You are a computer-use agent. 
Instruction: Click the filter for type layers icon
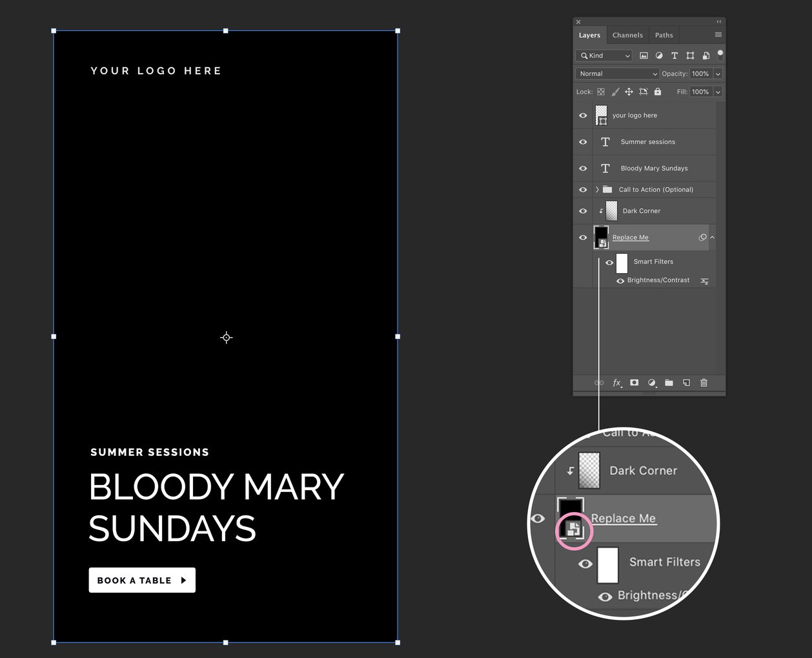(x=675, y=56)
